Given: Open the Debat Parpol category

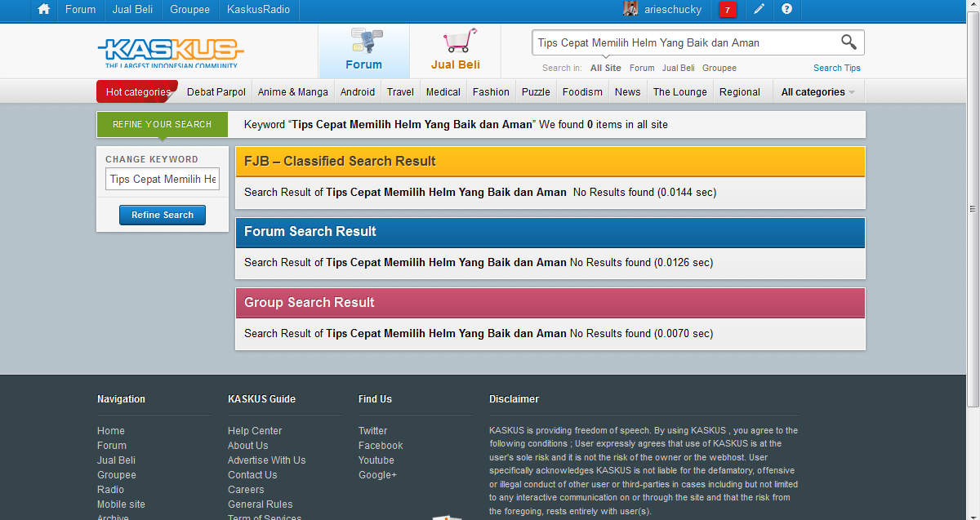Looking at the screenshot, I should coord(216,92).
